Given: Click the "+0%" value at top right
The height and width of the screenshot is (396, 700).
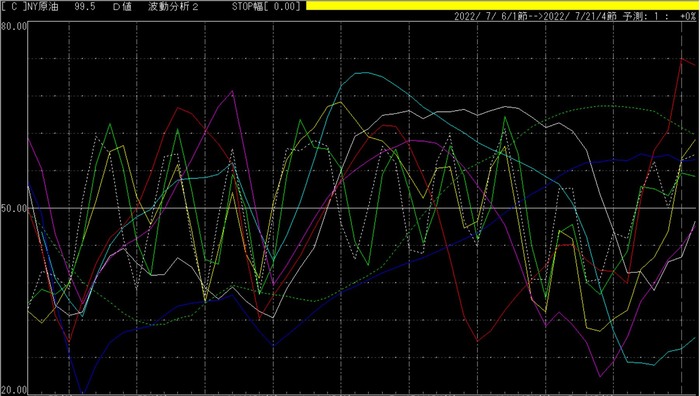Looking at the screenshot, I should pyautogui.click(x=688, y=17).
